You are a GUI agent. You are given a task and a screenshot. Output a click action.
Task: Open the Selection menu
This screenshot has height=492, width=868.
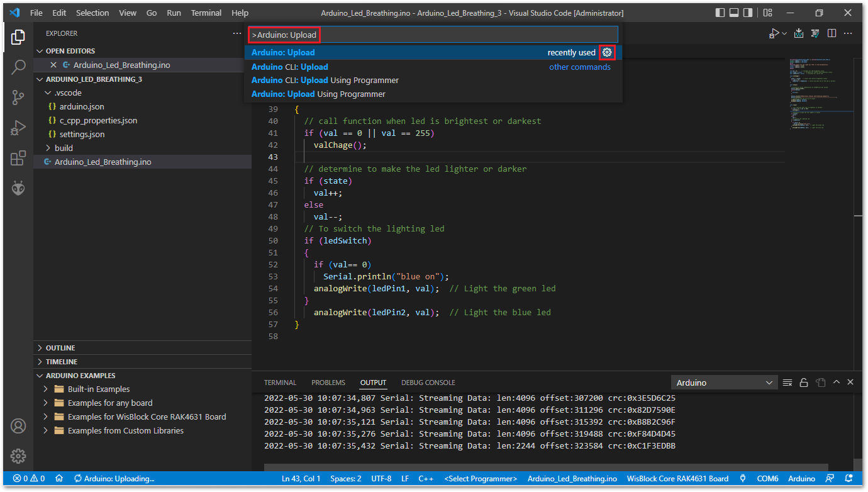tap(92, 13)
